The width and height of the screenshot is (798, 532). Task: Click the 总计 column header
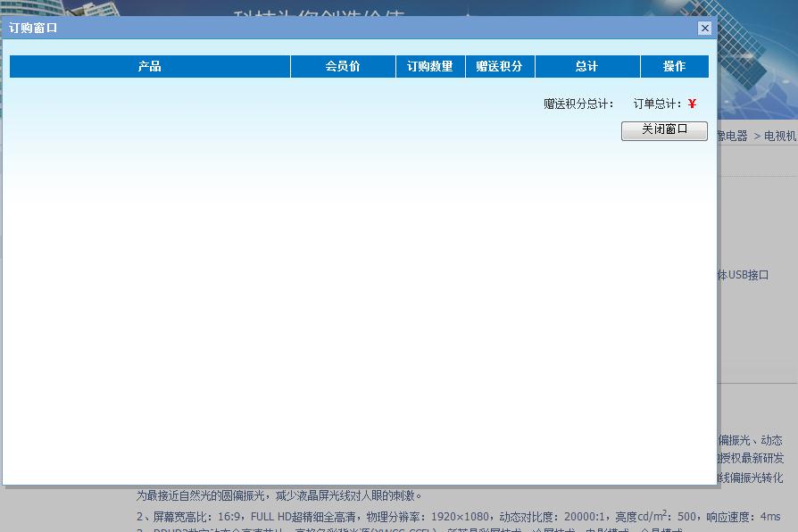pos(587,66)
